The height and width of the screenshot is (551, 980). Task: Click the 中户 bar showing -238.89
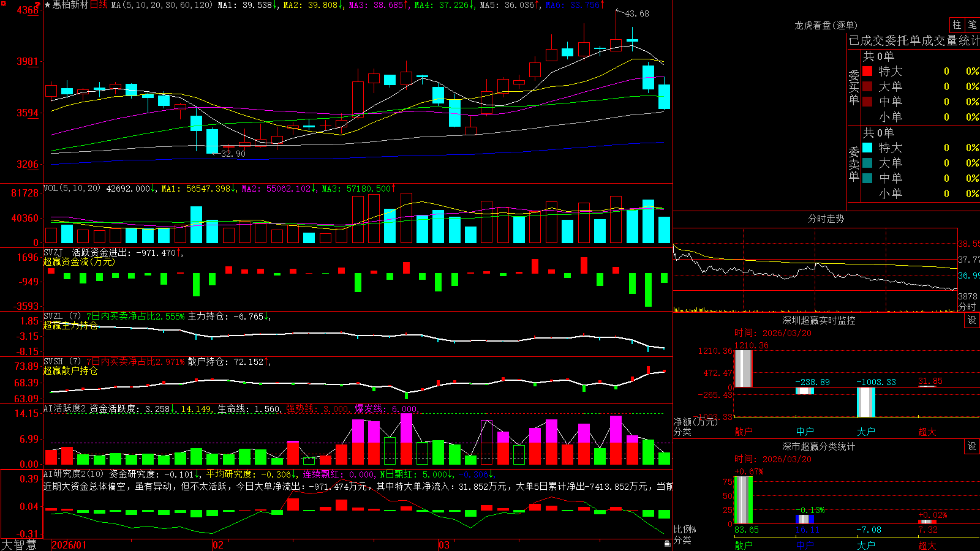(x=804, y=391)
